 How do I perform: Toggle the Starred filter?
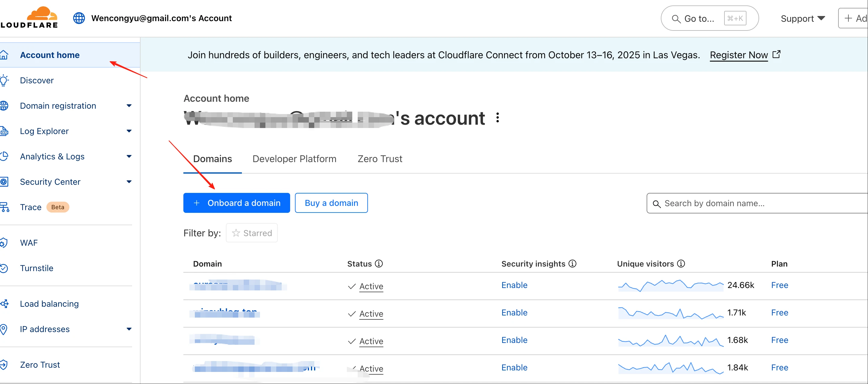pos(252,233)
